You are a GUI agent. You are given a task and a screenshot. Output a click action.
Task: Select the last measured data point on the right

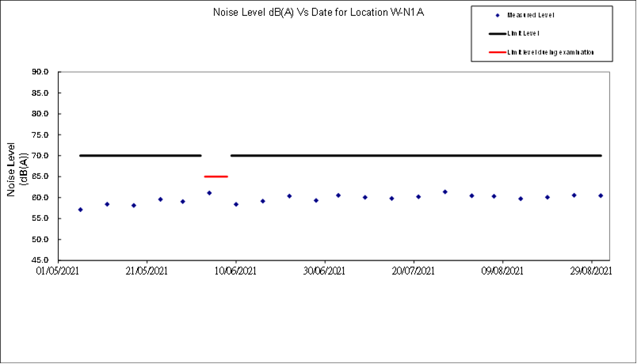[601, 195]
